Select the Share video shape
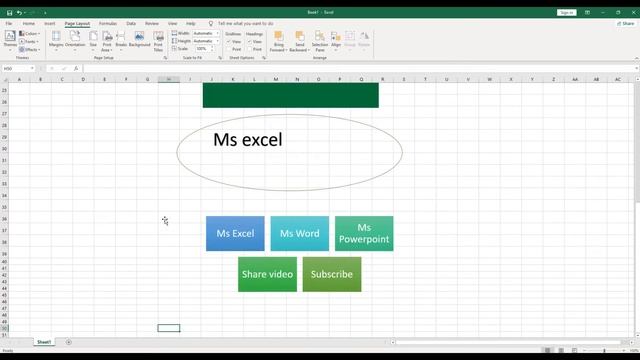Image resolution: width=640 pixels, height=360 pixels. coord(267,274)
